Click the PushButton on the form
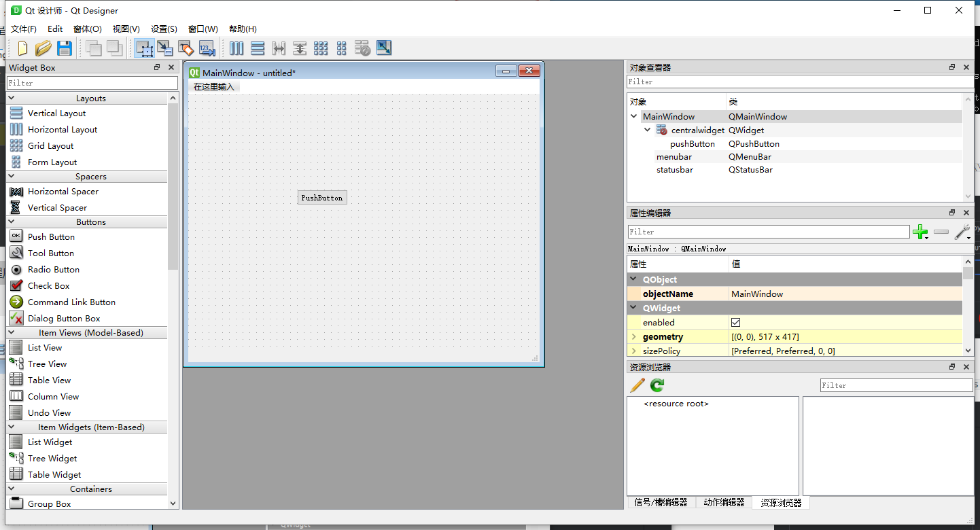The image size is (980, 530). tap(322, 198)
